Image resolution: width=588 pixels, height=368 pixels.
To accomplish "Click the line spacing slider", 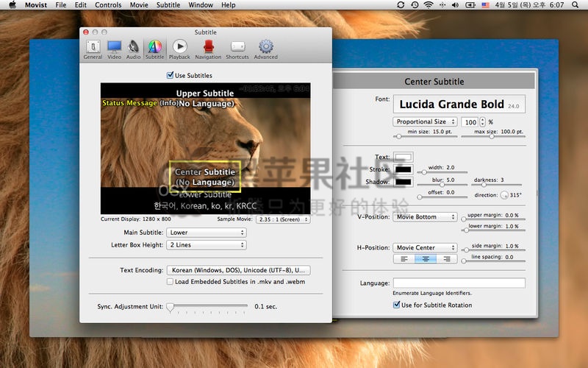I will [x=493, y=261].
